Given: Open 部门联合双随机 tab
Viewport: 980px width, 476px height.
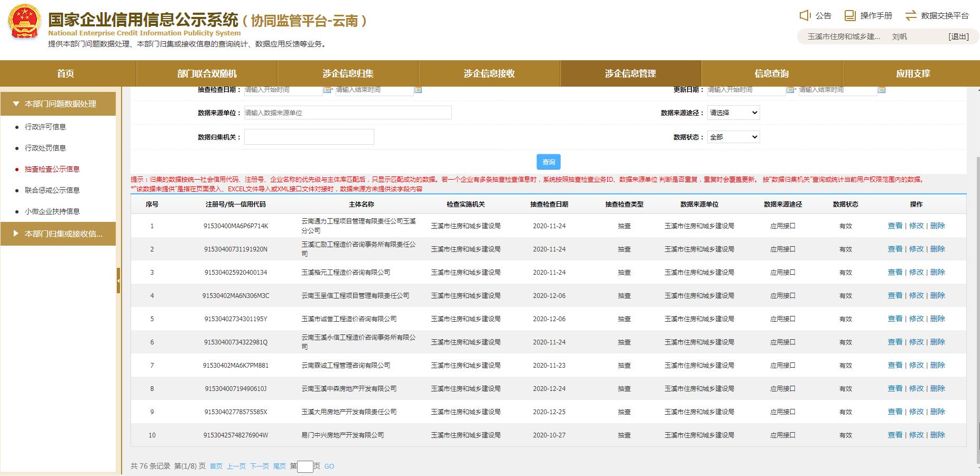Looking at the screenshot, I should point(207,73).
